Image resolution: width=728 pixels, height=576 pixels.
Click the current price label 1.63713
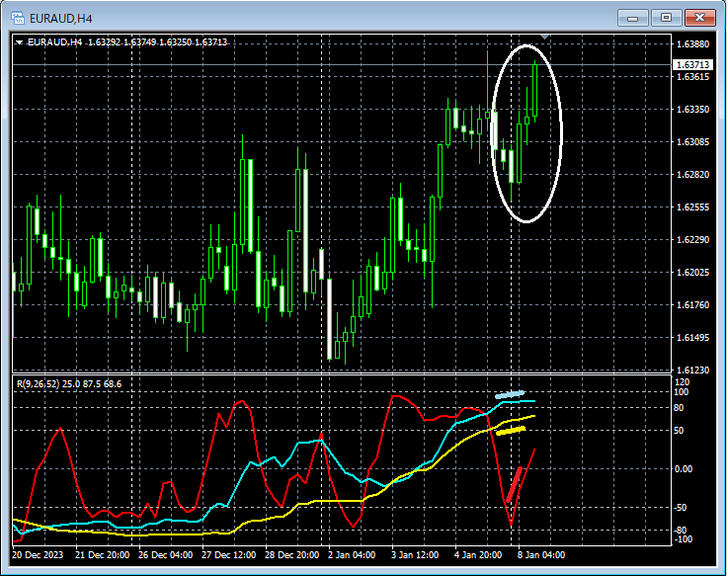[x=692, y=64]
